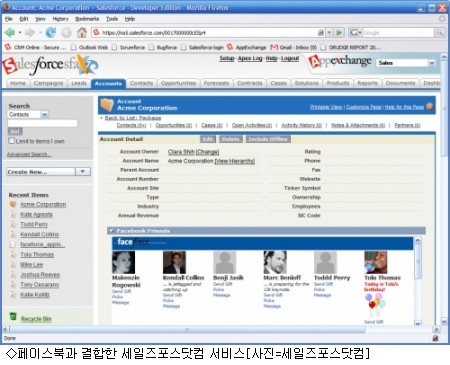Click the orange help question mark icon
The width and height of the screenshot is (450, 365).
(x=430, y=106)
